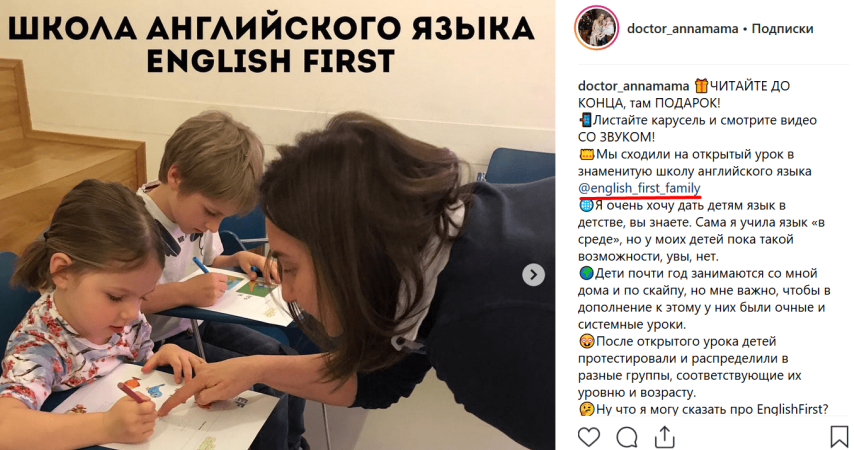Viewport: 854px width, 450px height.
Task: Click the doctor_annamama username in the header
Action: (x=682, y=28)
